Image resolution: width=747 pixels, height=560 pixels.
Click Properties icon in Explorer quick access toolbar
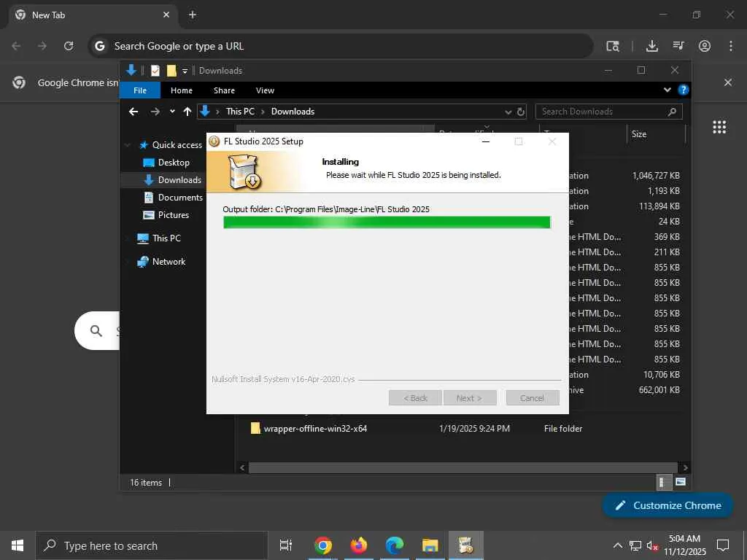(155, 71)
